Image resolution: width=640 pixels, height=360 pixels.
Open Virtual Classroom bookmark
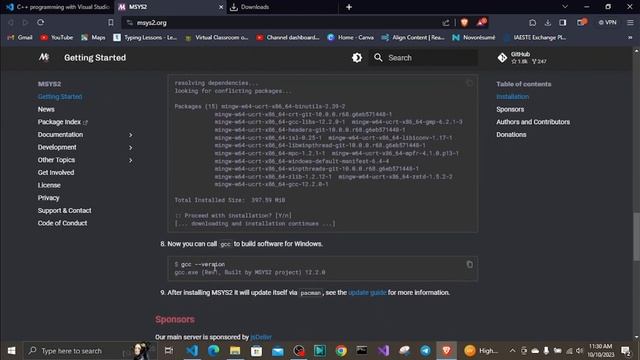[216, 38]
